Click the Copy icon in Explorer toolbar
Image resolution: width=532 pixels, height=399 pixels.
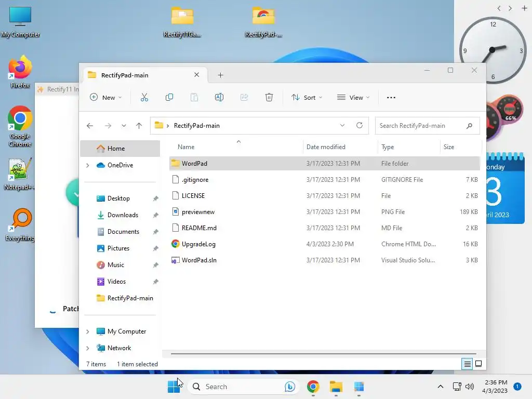(169, 97)
